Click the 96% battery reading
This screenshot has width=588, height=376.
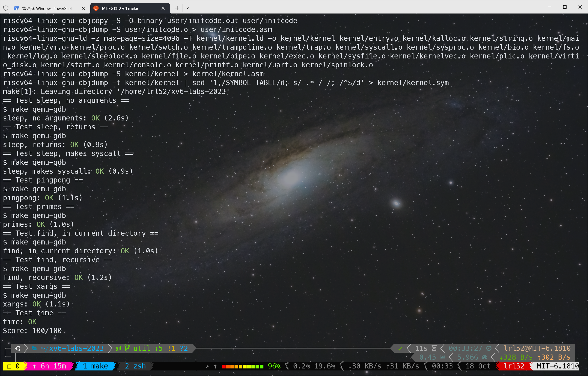pyautogui.click(x=274, y=366)
